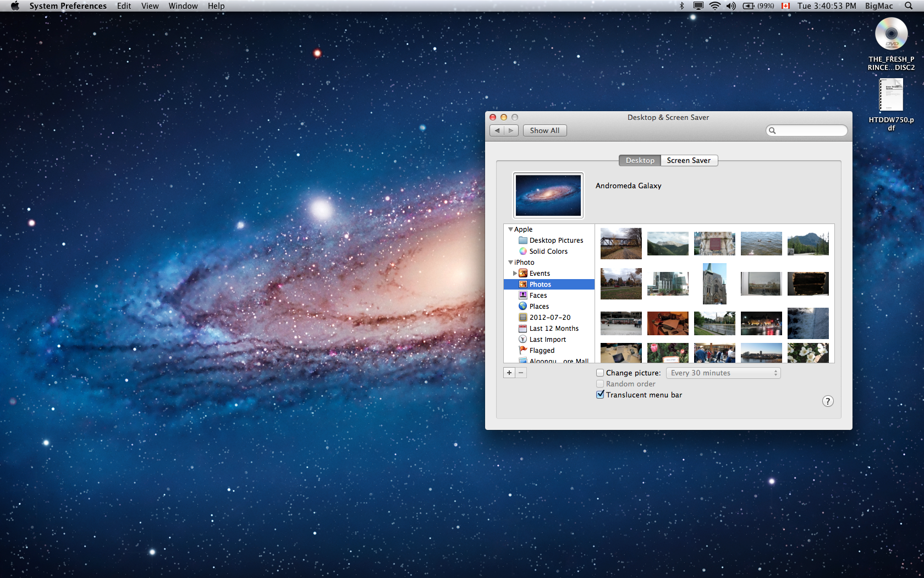Click the preferences search field

point(810,130)
